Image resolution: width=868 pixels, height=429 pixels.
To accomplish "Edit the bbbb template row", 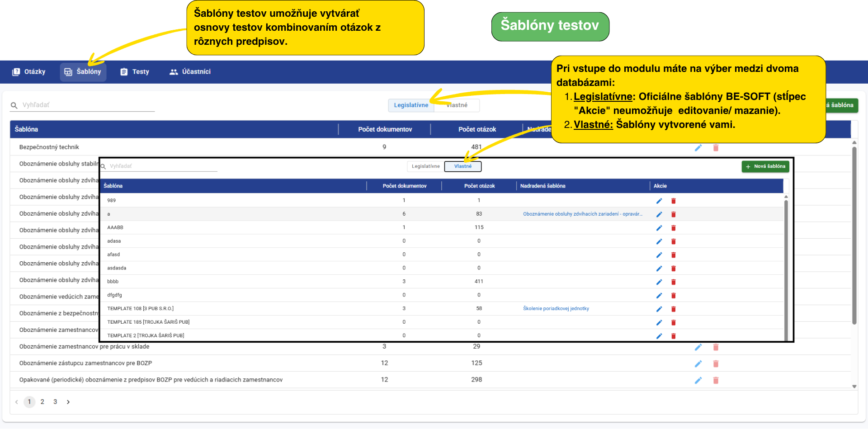I will (659, 282).
